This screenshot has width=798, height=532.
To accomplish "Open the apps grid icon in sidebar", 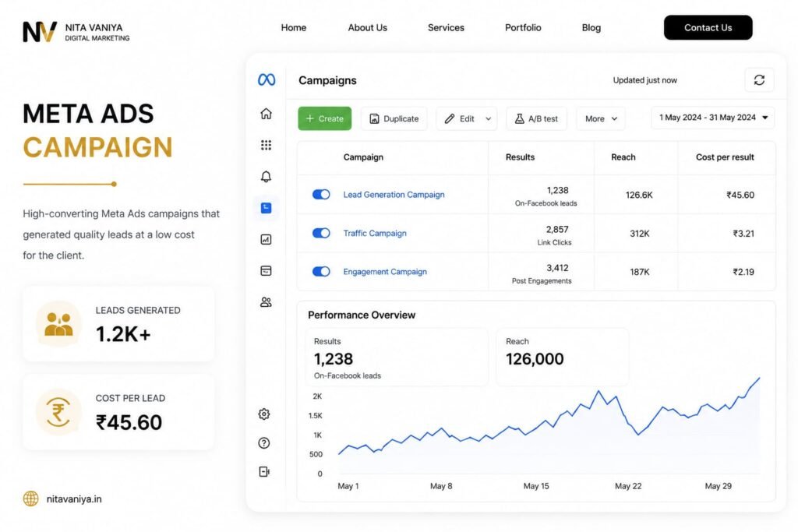I will pos(266,145).
